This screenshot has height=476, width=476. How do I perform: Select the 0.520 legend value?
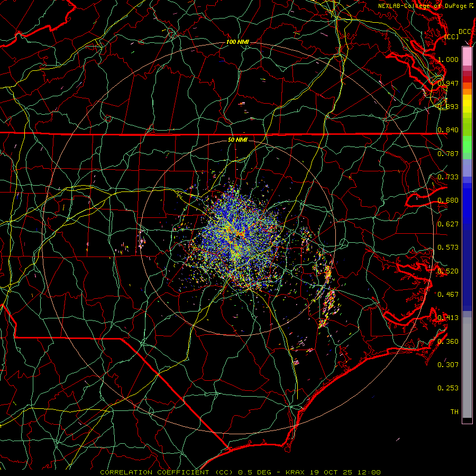[448, 271]
